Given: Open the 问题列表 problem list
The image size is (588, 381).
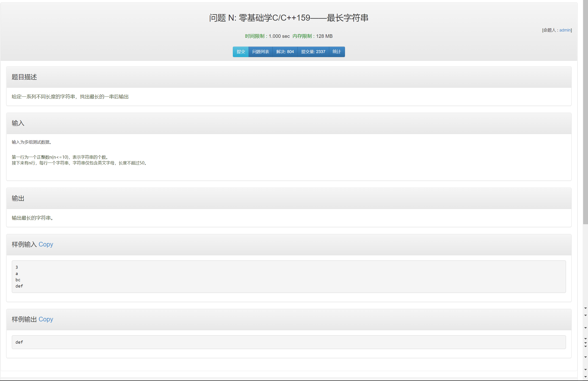Looking at the screenshot, I should point(260,52).
